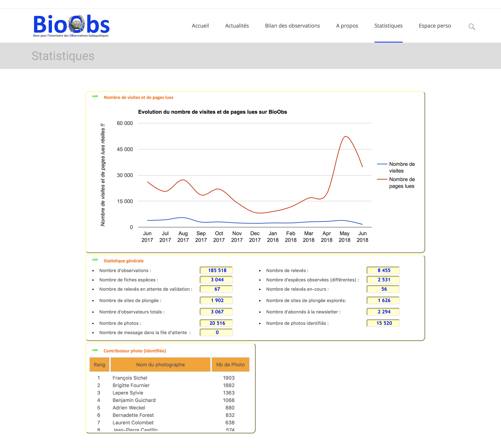The image size is (501, 448).
Task: Go to Accueil menu item
Action: point(200,26)
